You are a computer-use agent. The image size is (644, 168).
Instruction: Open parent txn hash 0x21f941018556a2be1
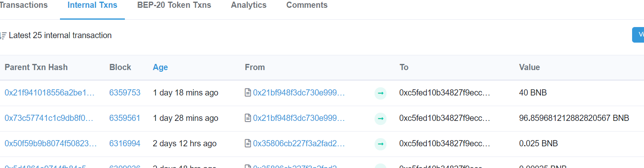pyautogui.click(x=50, y=93)
